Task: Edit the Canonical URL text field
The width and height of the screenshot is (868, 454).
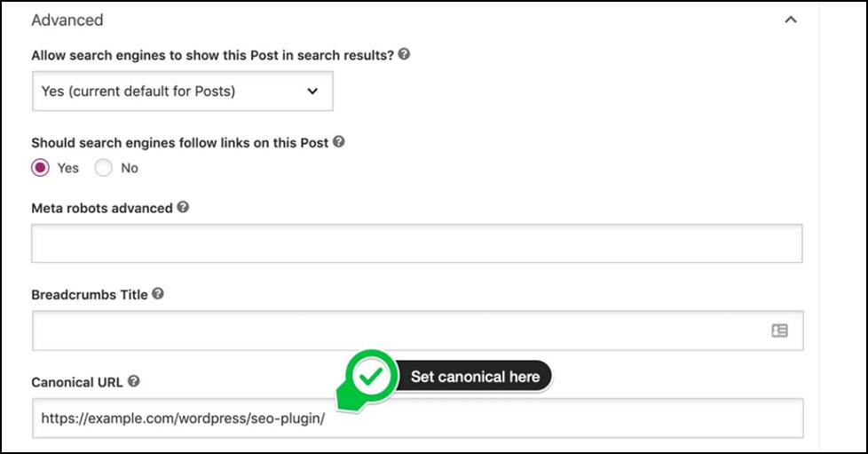Action: click(417, 418)
